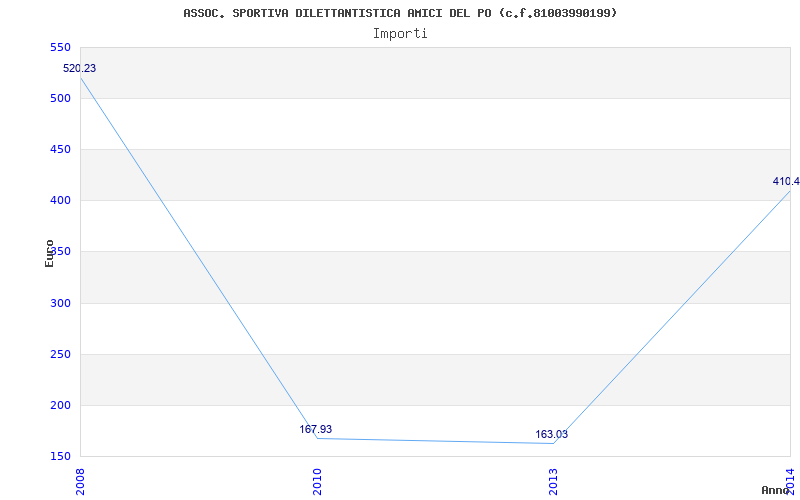Click the chart title ASSOC. SPORTIVA DILETTANTISTICA AMICI DEL PO
Screen dimensions: 800x500
pos(400,13)
